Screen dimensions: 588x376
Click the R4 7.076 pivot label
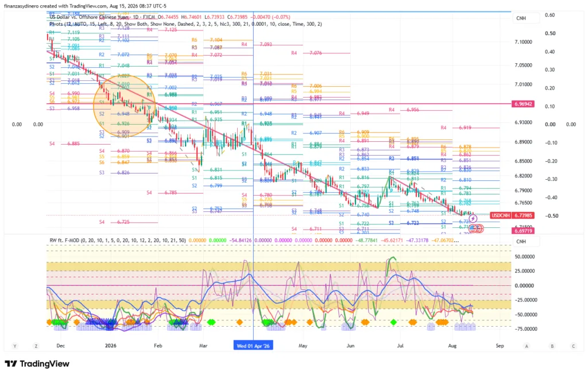pos(307,53)
